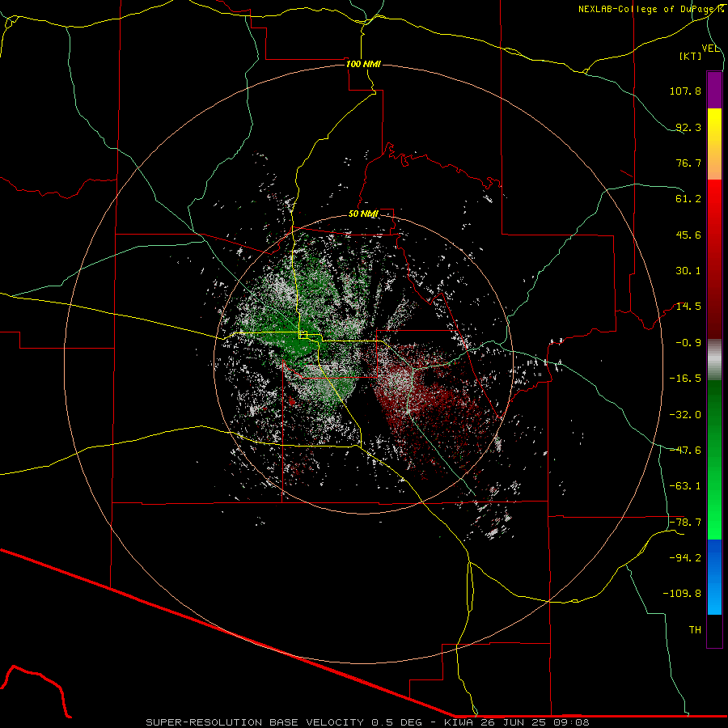Click the -94.2 value on velocity scale
Image resolution: width=728 pixels, height=728 pixels.
pyautogui.click(x=685, y=558)
